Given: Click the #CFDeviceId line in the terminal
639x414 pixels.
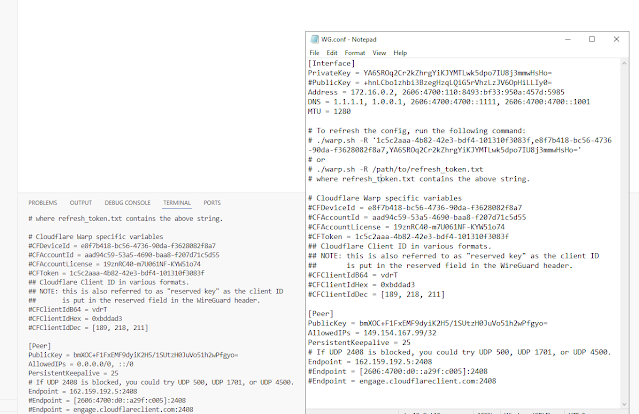Looking at the screenshot, I should (122, 246).
